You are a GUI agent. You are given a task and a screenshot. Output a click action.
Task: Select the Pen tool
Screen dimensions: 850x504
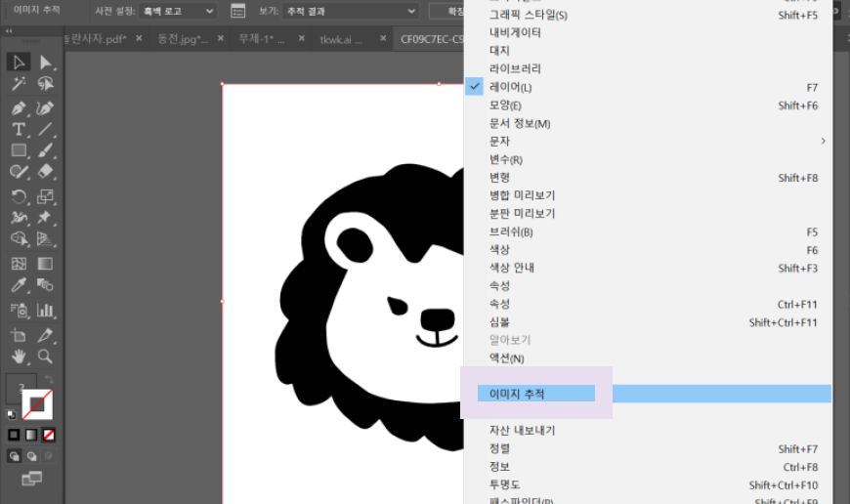(18, 107)
